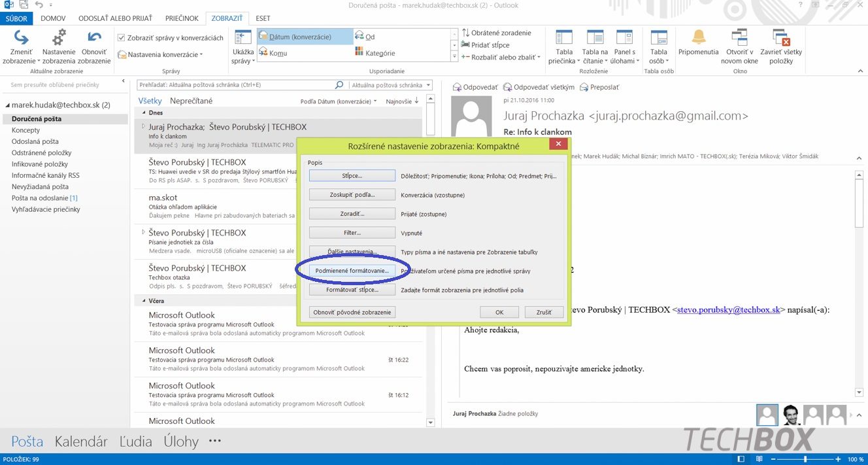Click Odpovedať in the reading pane
The height and width of the screenshot is (465, 868).
click(475, 87)
